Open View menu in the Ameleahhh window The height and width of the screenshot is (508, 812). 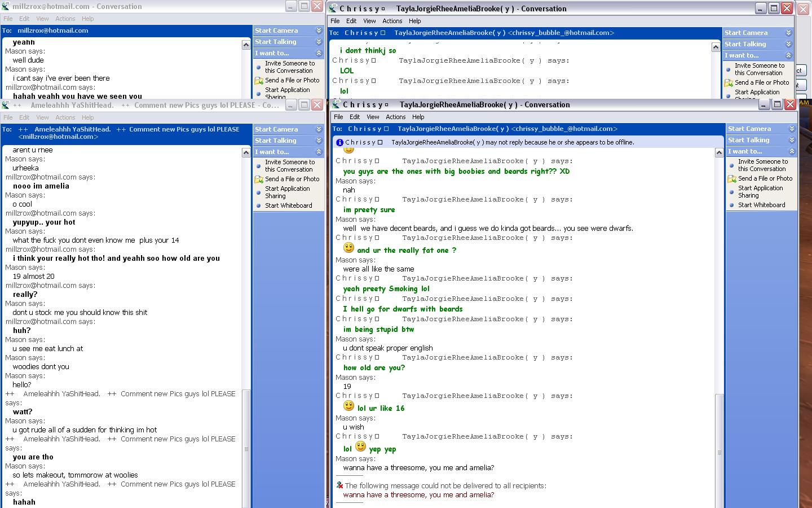42,117
